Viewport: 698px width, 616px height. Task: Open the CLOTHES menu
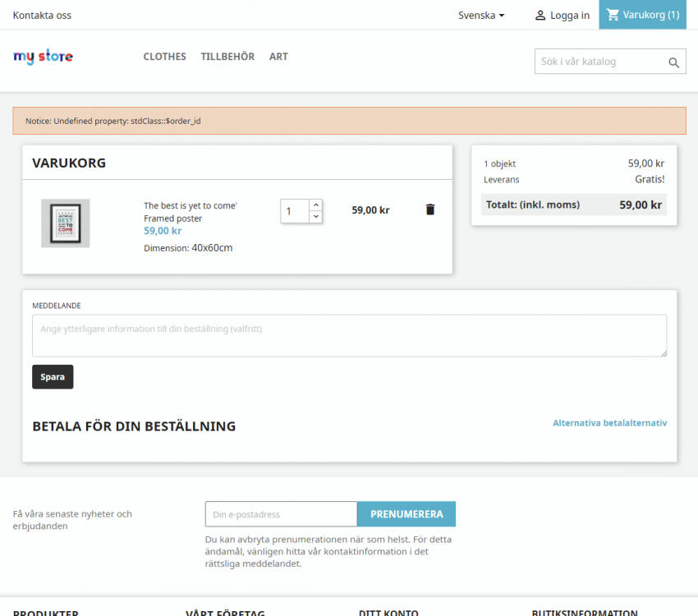[164, 57]
